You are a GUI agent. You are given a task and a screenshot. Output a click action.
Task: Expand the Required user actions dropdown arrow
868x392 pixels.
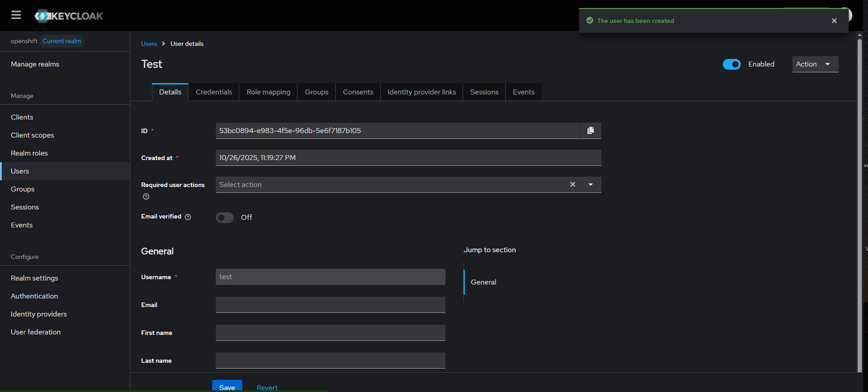pyautogui.click(x=591, y=185)
